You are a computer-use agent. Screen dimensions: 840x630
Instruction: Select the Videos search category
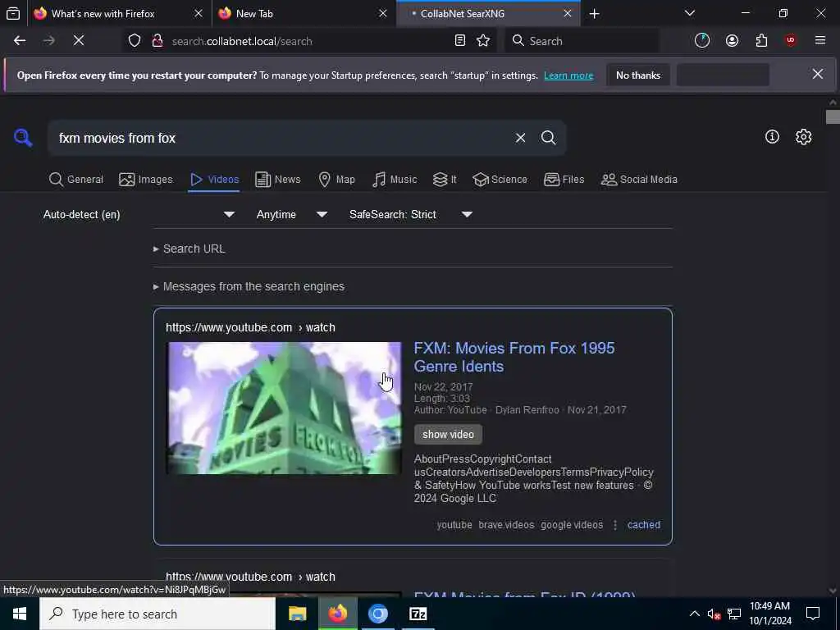pos(214,180)
